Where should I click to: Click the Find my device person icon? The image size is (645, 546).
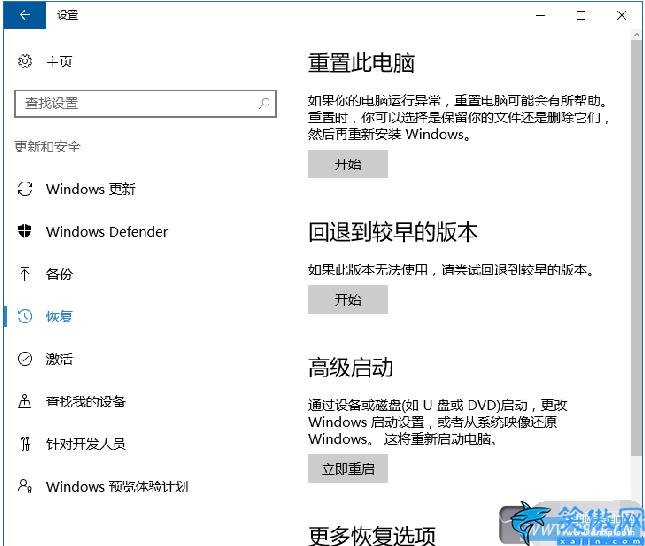pyautogui.click(x=25, y=401)
